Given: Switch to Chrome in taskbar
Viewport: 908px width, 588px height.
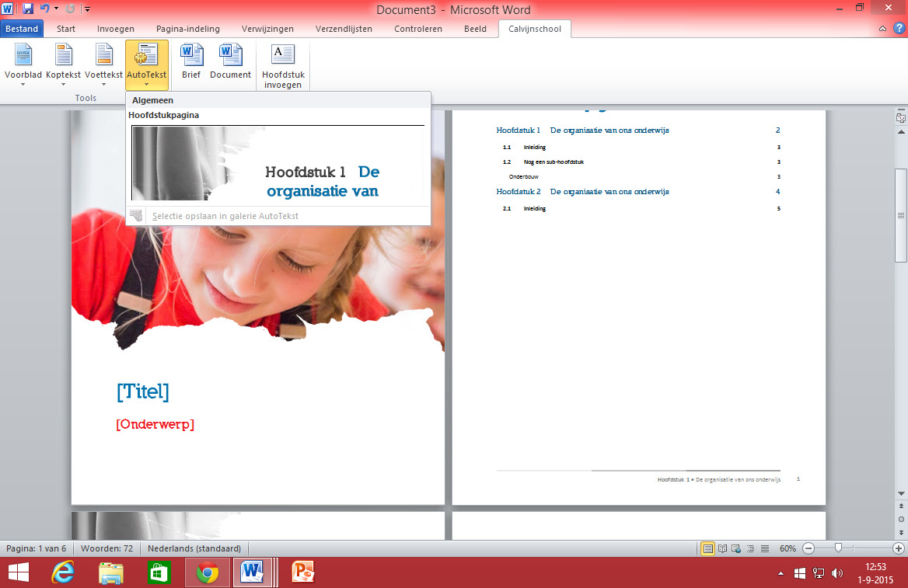Looking at the screenshot, I should (208, 573).
